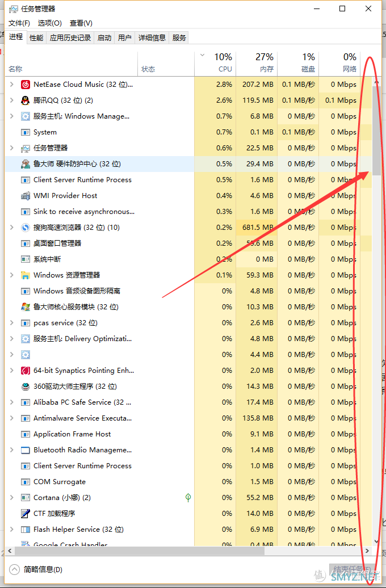Click the 鲁大师核心服务模块 icon
This screenshot has width=386, height=588.
pos(25,306)
